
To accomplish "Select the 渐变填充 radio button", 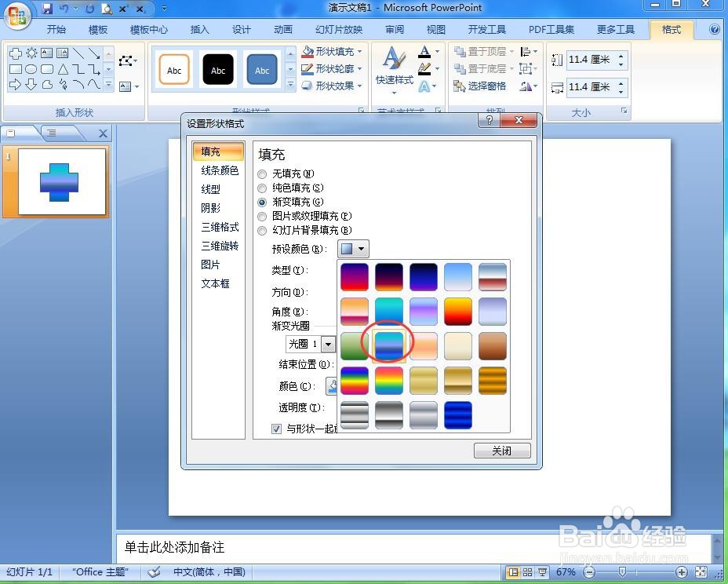I will click(x=262, y=202).
